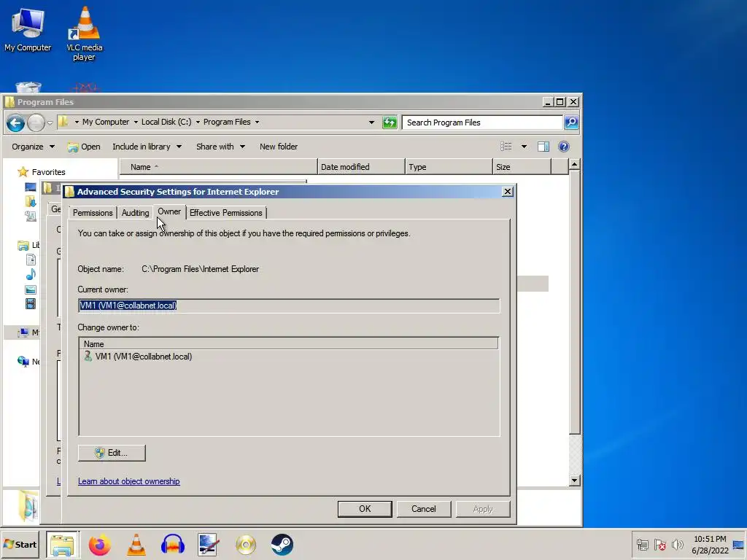Screen dimensions: 747x560
Task: Click the Current owner text field
Action: point(289,306)
